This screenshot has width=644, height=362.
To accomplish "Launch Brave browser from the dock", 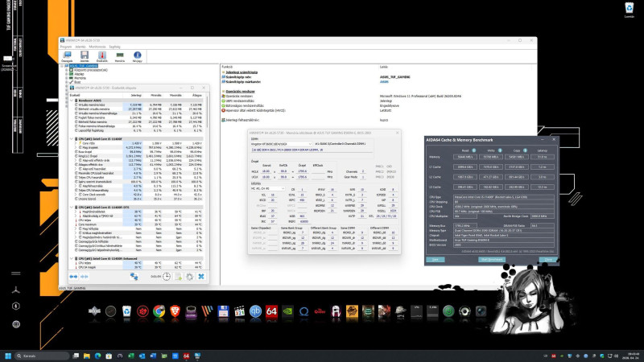I will [175, 311].
